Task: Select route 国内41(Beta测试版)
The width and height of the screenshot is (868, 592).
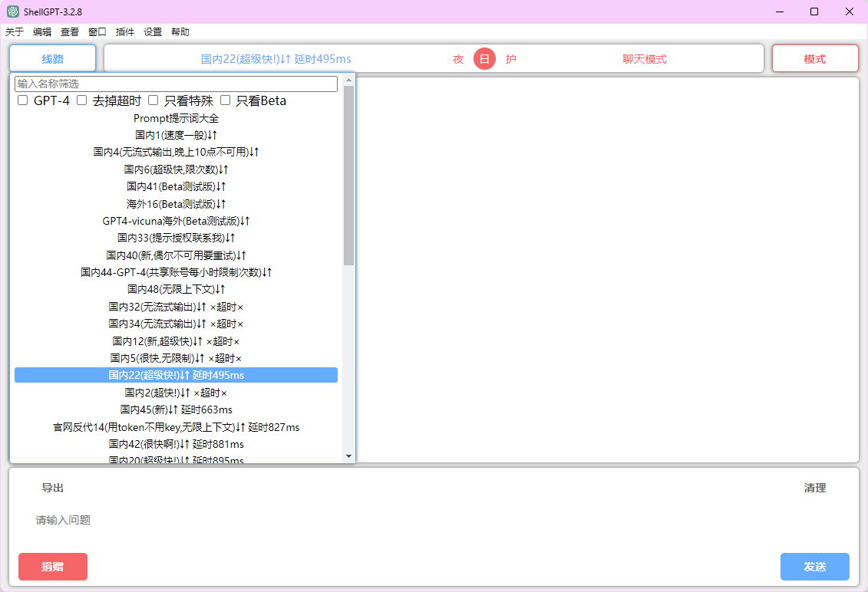Action: click(x=176, y=186)
